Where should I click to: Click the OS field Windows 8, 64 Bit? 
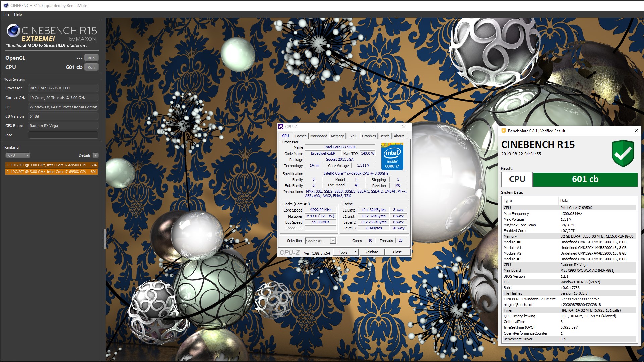point(63,107)
